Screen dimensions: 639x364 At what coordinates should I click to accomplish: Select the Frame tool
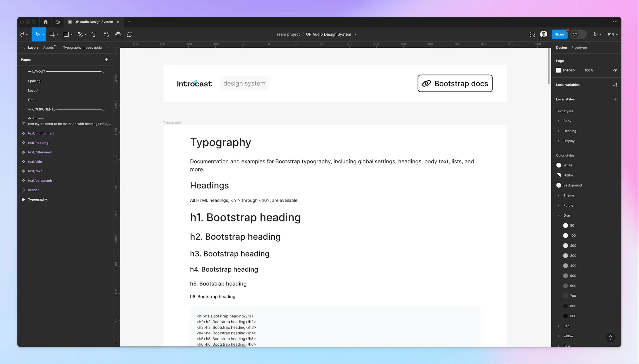tap(52, 34)
